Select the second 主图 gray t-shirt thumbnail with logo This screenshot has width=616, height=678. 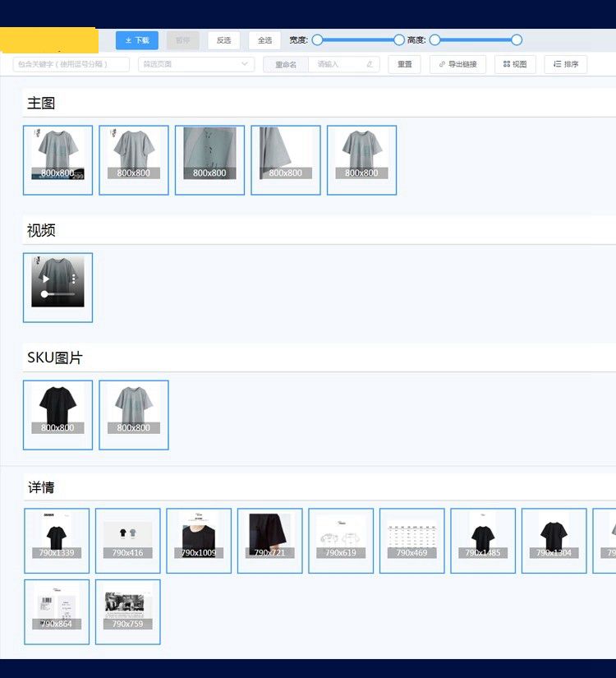click(134, 160)
